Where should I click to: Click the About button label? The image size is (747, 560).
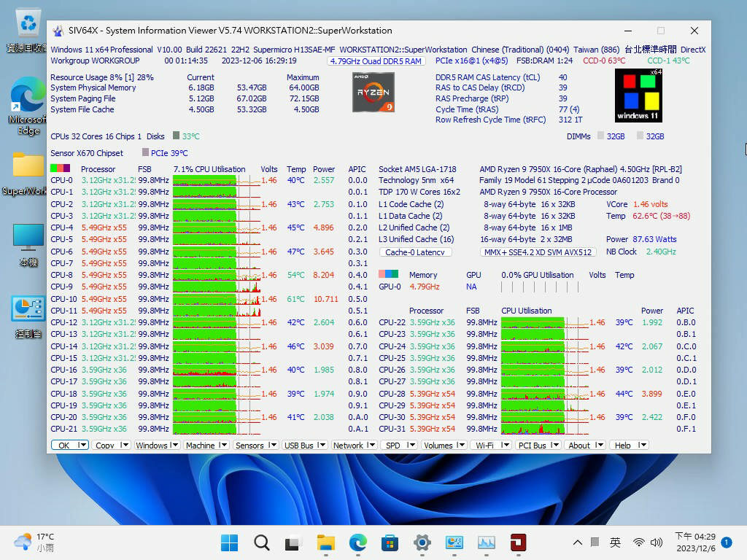click(579, 446)
